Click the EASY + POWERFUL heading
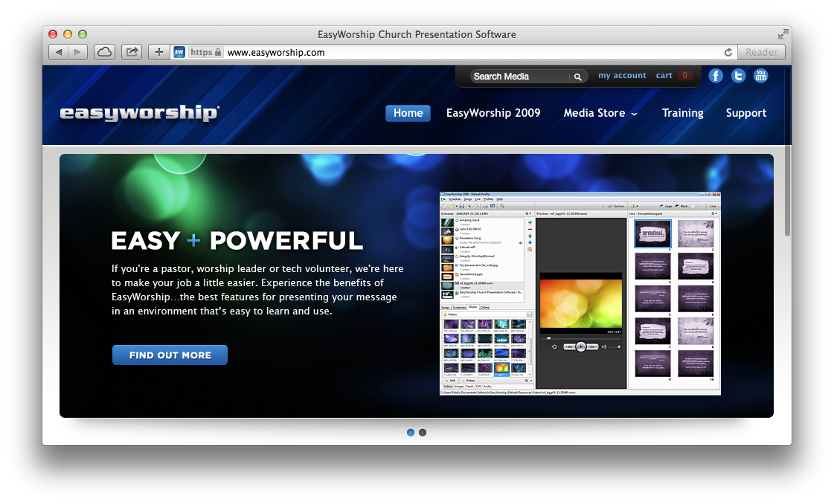This screenshot has width=834, height=504. 237,241
